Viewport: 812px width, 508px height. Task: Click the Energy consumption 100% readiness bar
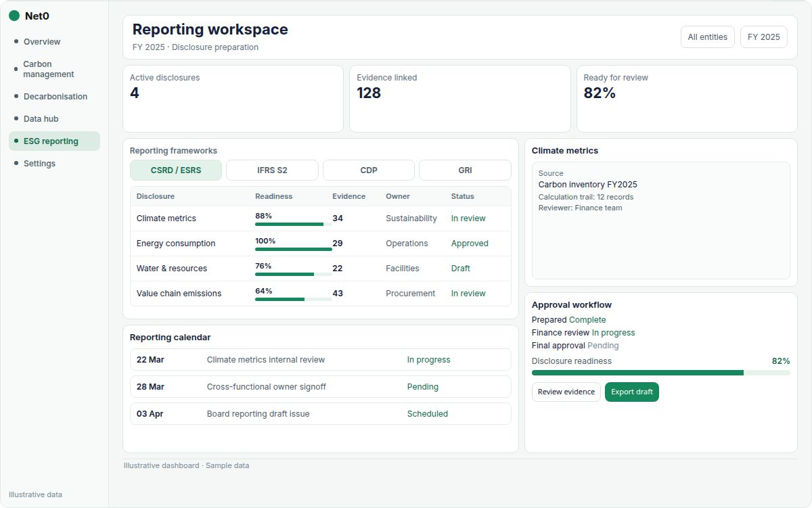pyautogui.click(x=294, y=249)
